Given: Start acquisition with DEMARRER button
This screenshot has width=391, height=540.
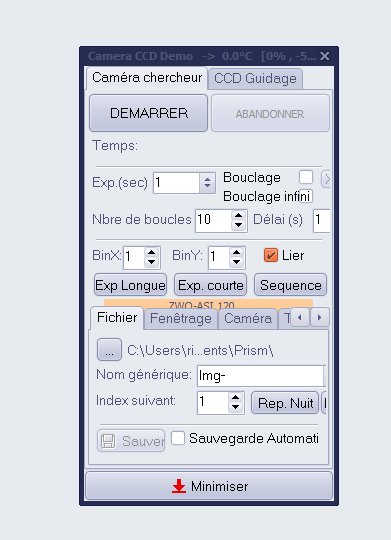Looking at the screenshot, I should (148, 113).
